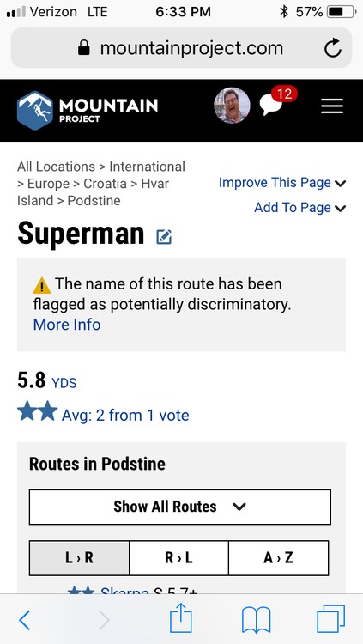Open the Croatia breadcrumb link
363x644 pixels.
tap(105, 184)
